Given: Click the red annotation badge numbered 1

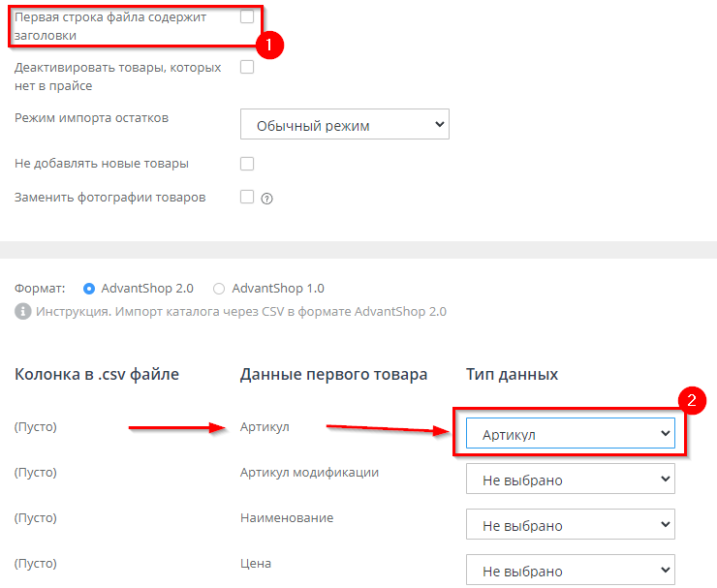Looking at the screenshot, I should click(269, 44).
